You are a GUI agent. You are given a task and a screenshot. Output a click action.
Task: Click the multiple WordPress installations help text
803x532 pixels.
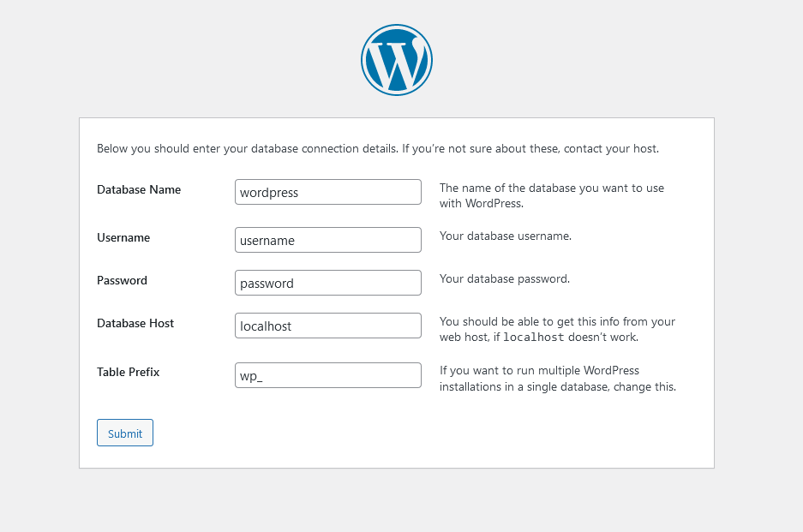tap(555, 378)
